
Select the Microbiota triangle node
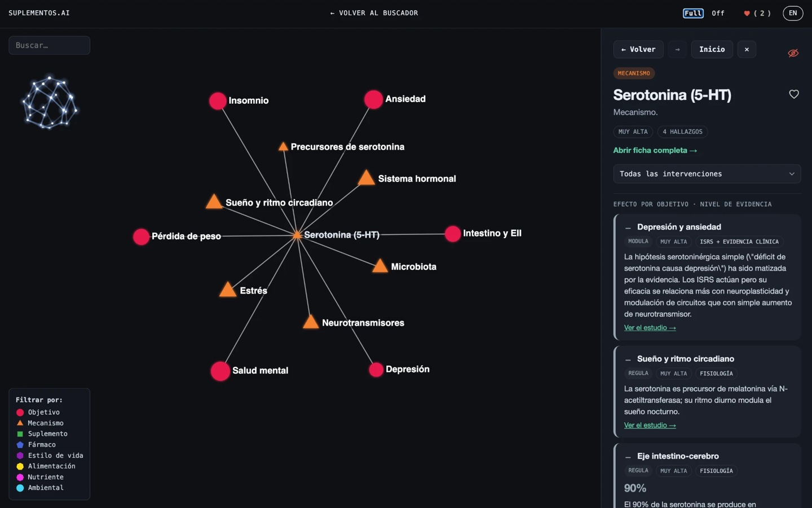380,266
